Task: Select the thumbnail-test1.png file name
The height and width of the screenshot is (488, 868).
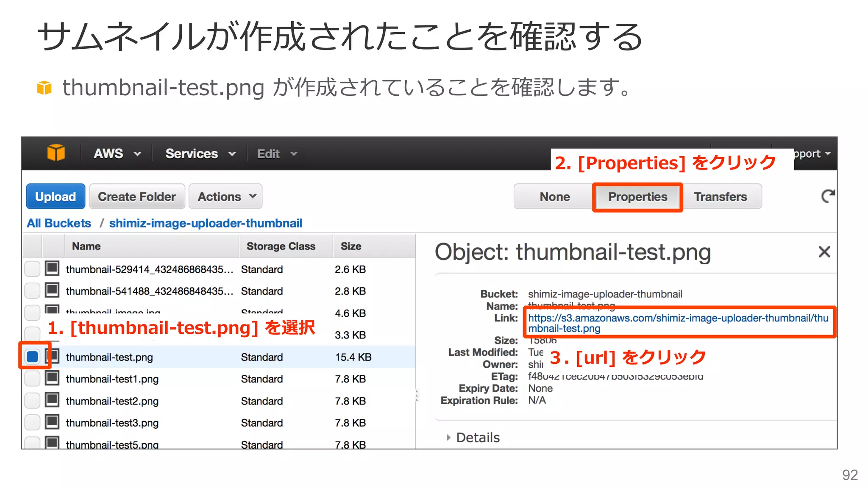Action: [x=112, y=379]
